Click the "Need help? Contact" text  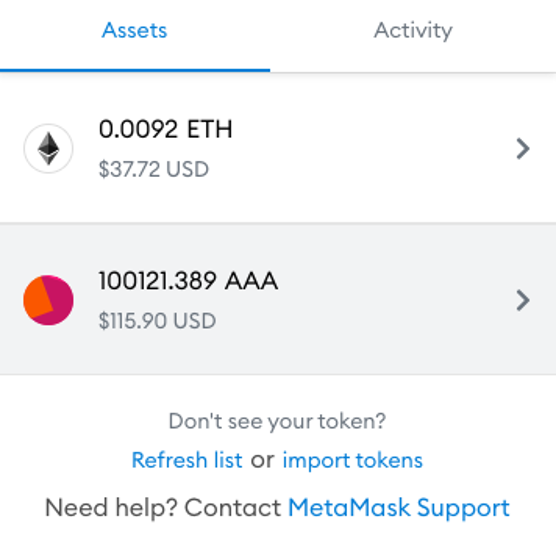[163, 508]
